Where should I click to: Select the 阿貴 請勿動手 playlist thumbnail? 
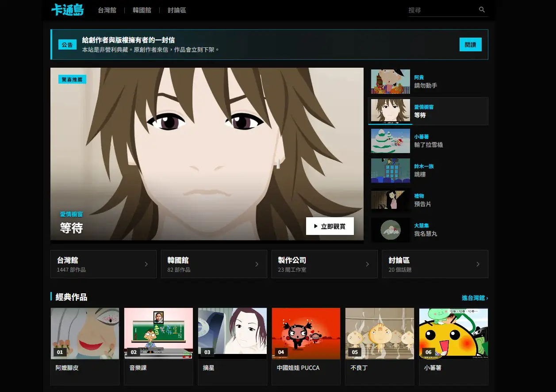pyautogui.click(x=391, y=81)
